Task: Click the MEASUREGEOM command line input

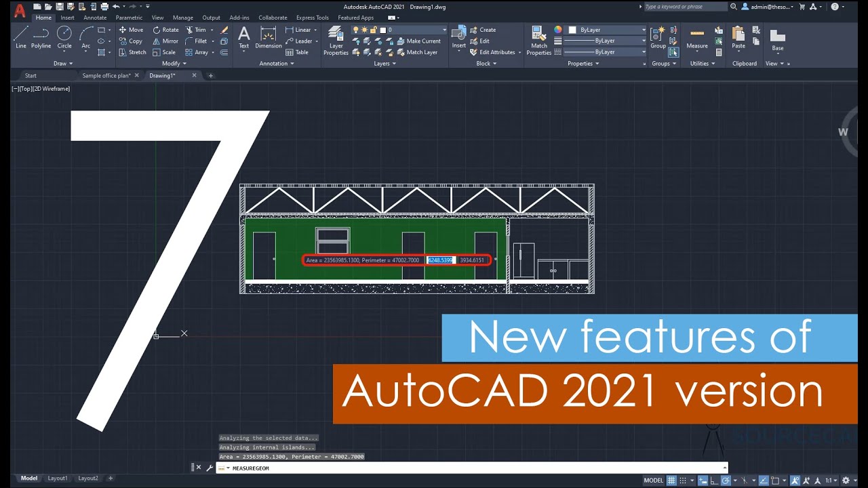Action: click(471, 468)
